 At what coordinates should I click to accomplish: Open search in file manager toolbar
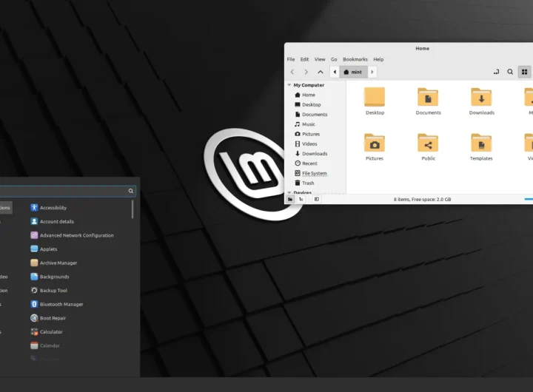point(510,72)
